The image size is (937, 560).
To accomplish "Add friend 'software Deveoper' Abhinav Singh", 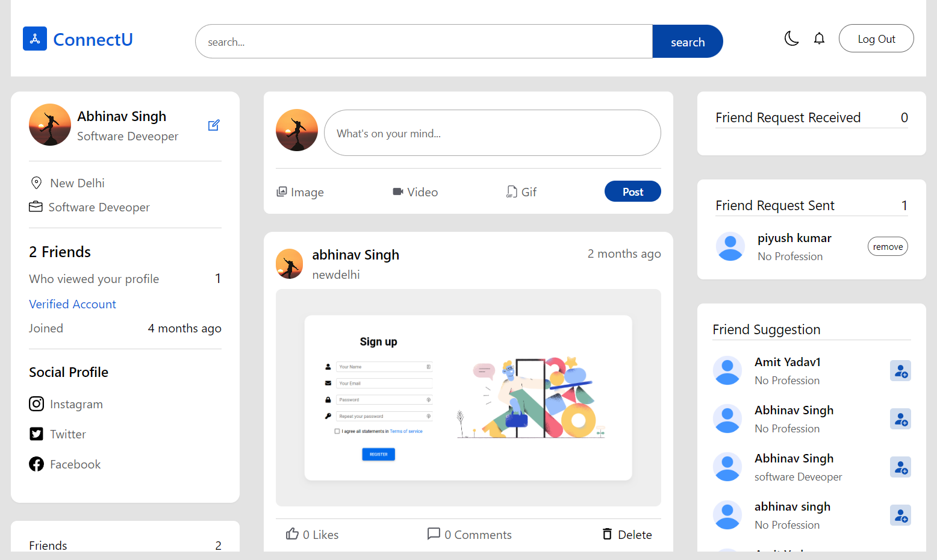I will tap(900, 467).
